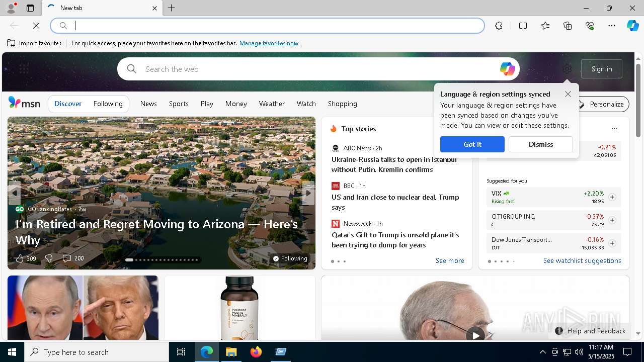Open the Edge profile icon
Image resolution: width=644 pixels, height=362 pixels.
click(x=11, y=8)
